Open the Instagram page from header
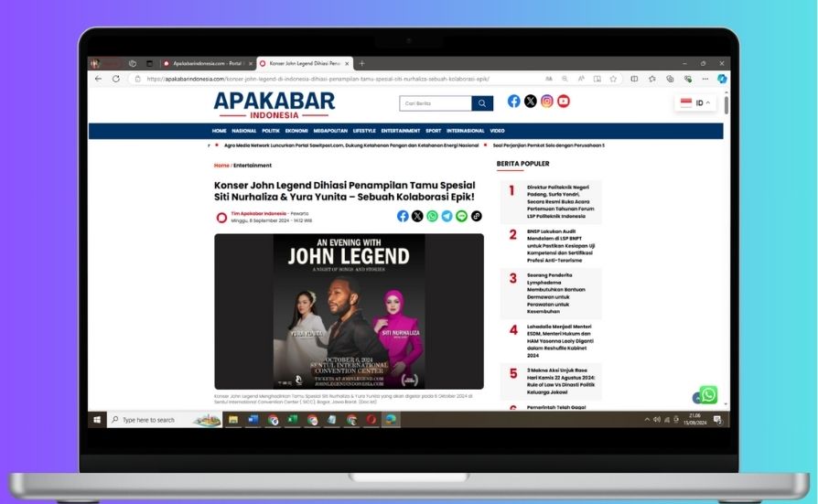The height and width of the screenshot is (504, 818). pyautogui.click(x=547, y=102)
